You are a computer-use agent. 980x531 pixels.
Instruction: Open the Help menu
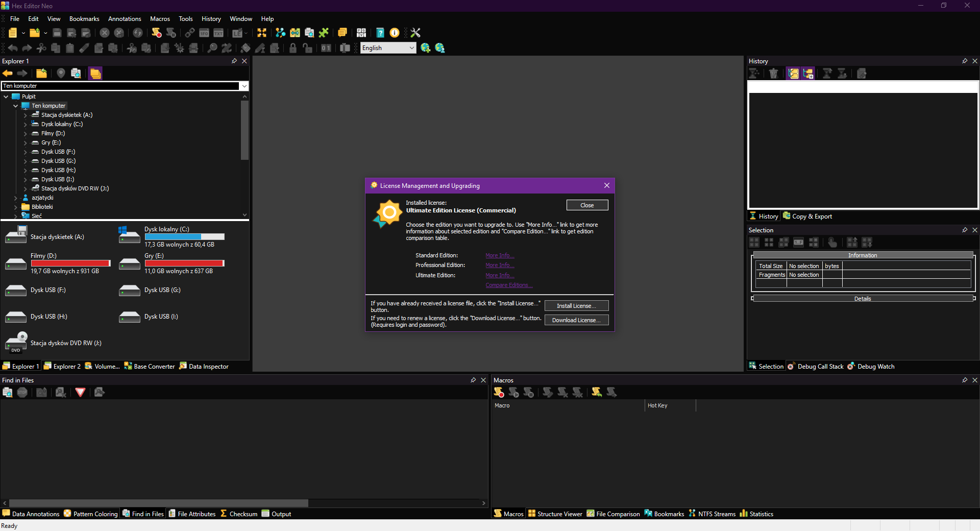coord(267,19)
